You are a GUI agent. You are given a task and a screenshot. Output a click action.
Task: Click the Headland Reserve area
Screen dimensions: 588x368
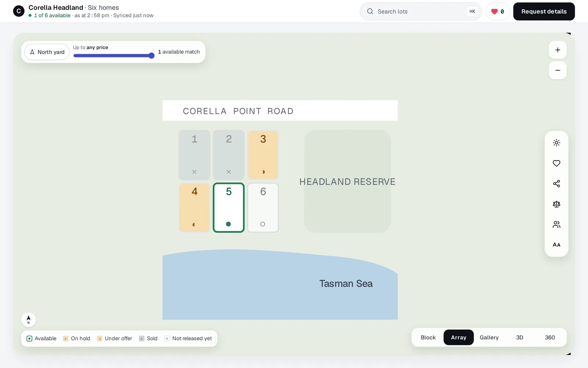(x=347, y=181)
